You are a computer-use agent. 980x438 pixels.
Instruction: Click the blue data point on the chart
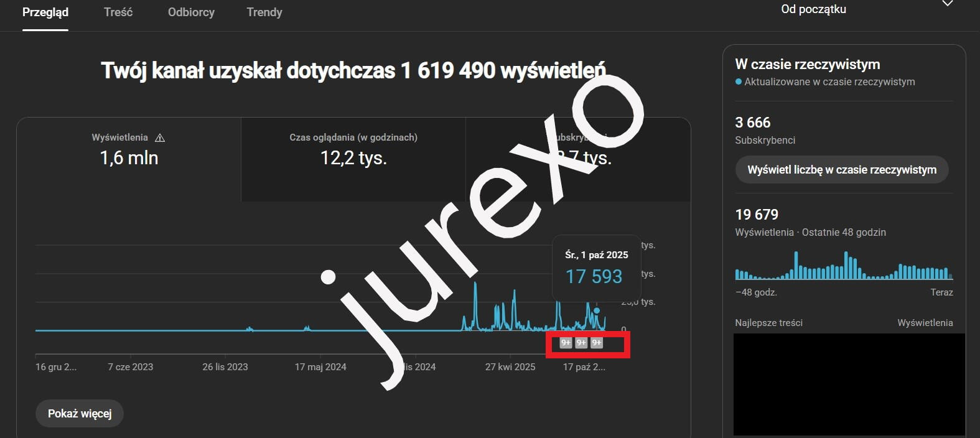point(597,310)
